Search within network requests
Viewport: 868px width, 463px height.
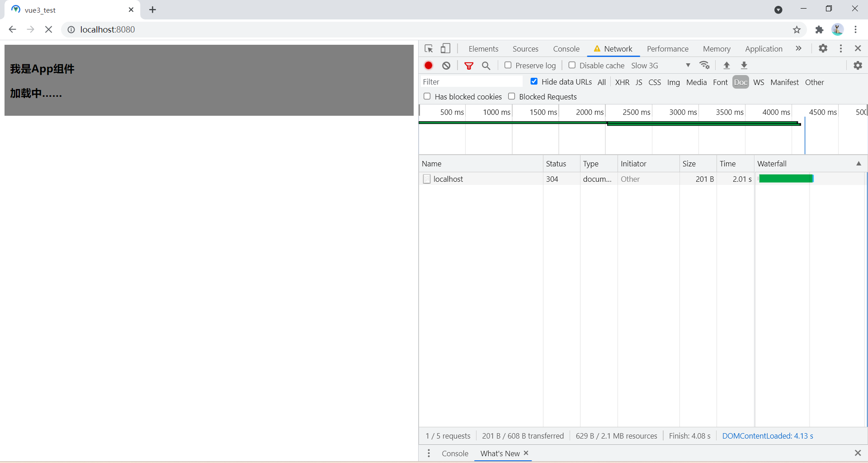pyautogui.click(x=486, y=65)
